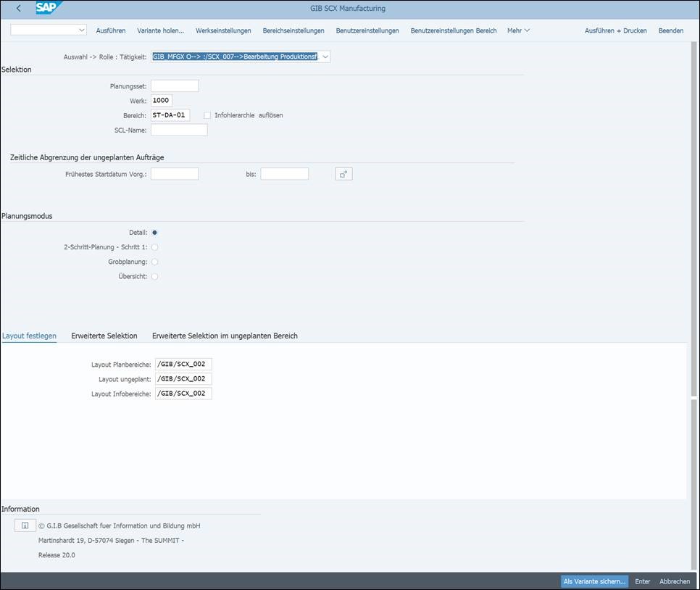Viewport: 700px width, 590px height.
Task: Expand the Rolle Tätigkeit dropdown
Action: 325,57
